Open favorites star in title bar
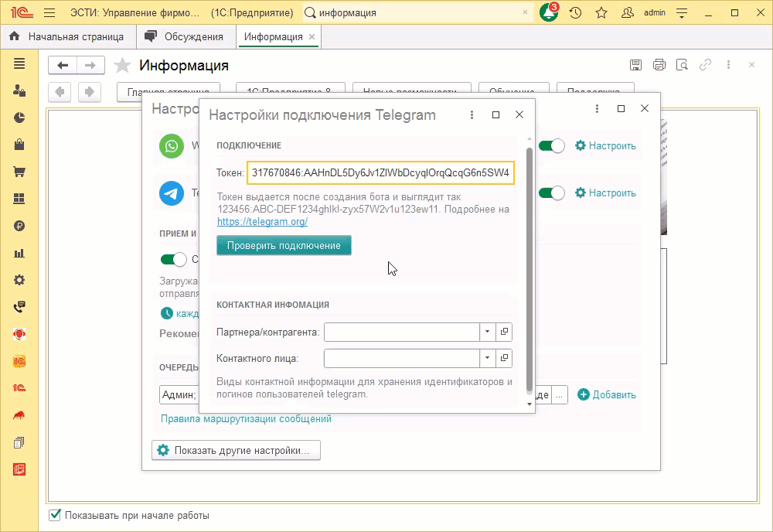This screenshot has height=532, width=773. point(601,13)
